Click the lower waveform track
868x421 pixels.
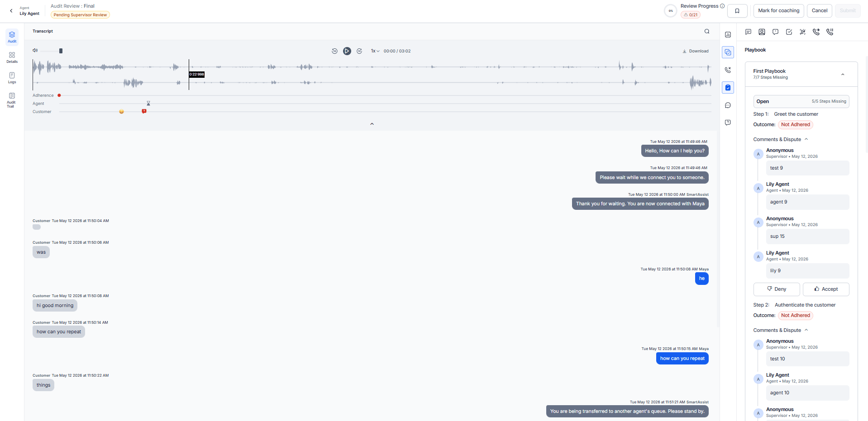pos(372,82)
